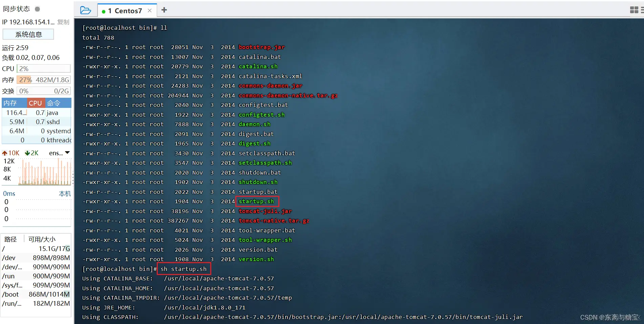Click commons-daemon-native.tar.gz file name

(x=288, y=95)
